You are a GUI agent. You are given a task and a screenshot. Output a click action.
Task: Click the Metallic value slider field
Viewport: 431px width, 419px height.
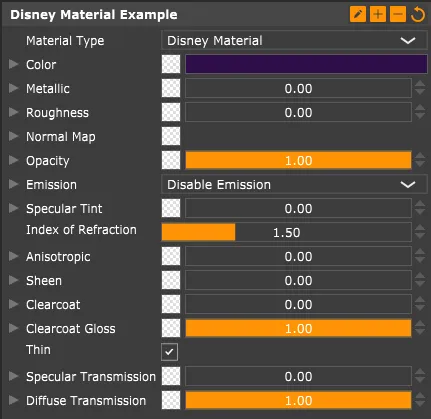coord(298,88)
